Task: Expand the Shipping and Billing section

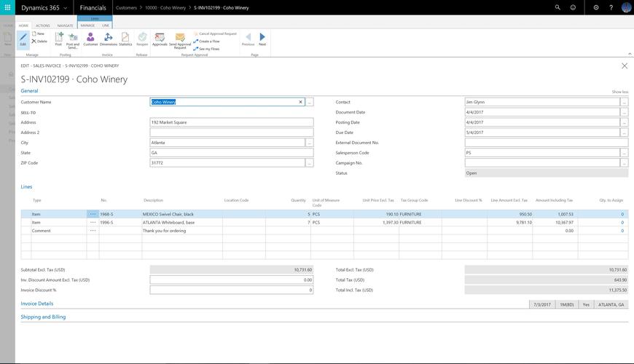Action: (43, 317)
